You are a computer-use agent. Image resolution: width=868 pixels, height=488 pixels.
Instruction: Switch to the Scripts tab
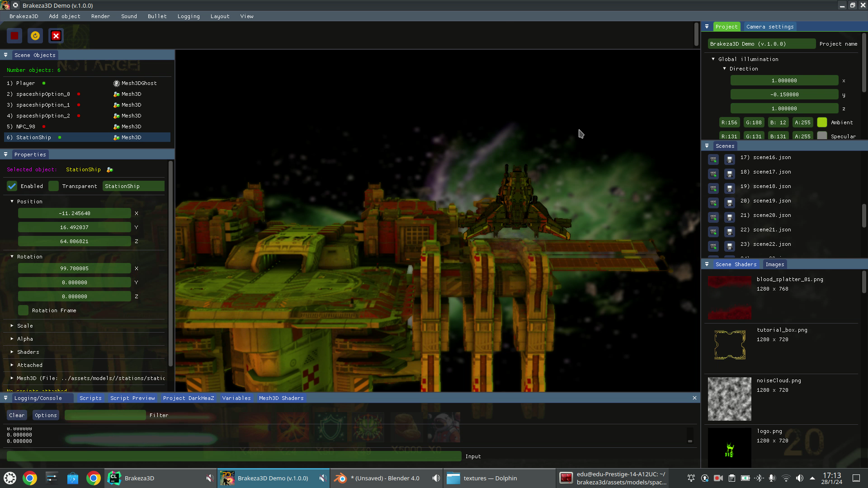click(x=90, y=398)
